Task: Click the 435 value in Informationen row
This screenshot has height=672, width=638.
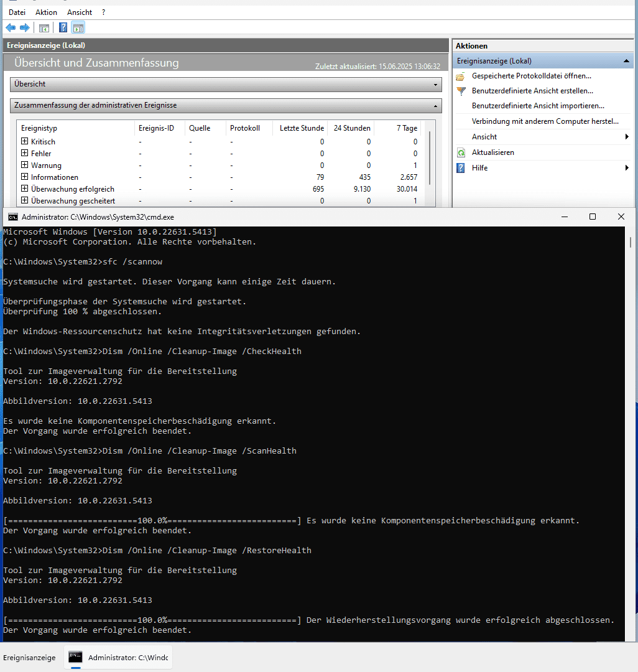Action: 365,177
